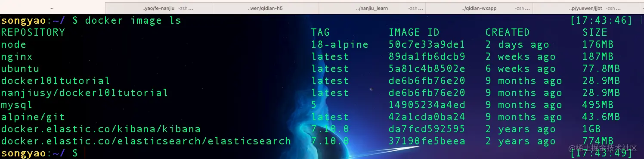Click the tag '5' of mysql

pyautogui.click(x=314, y=105)
